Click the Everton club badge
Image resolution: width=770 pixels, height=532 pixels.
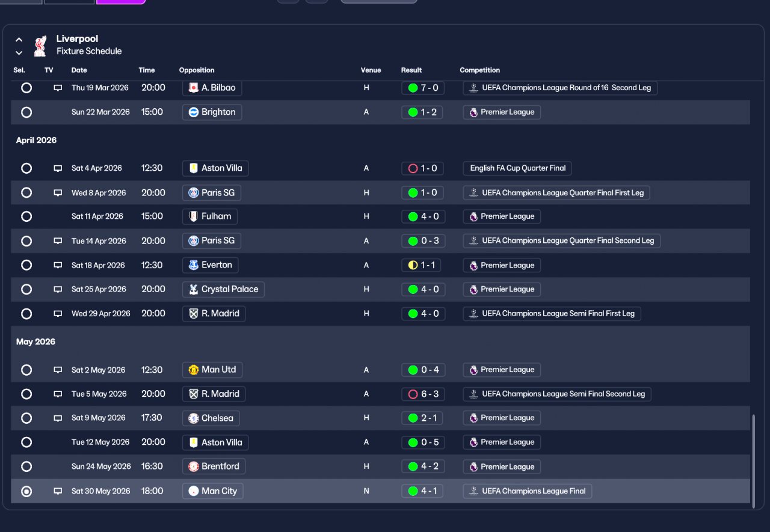(194, 265)
